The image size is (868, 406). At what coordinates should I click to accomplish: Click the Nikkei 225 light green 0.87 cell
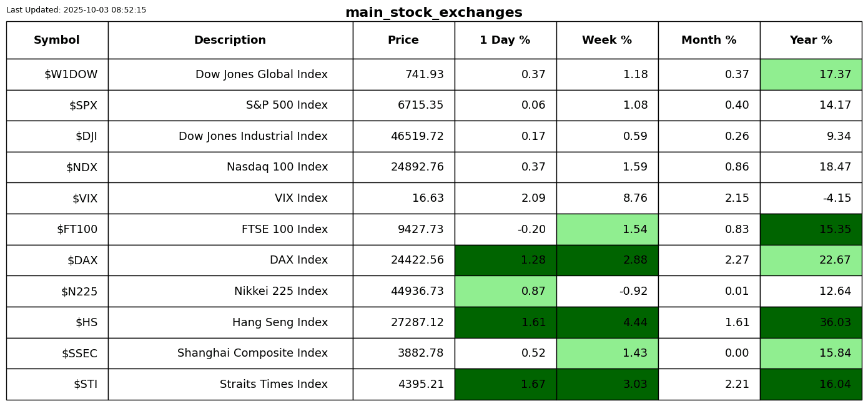pos(505,292)
